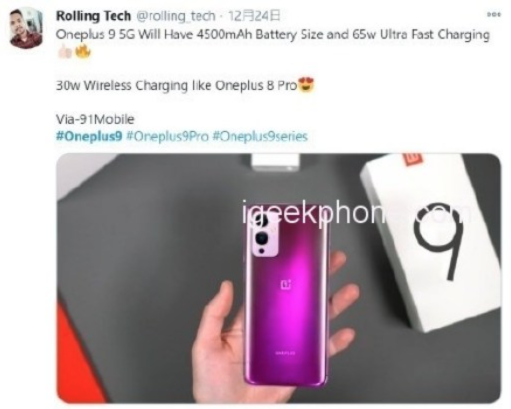Open the #Oneplus9 hashtag
The image size is (511, 409).
tap(89, 136)
